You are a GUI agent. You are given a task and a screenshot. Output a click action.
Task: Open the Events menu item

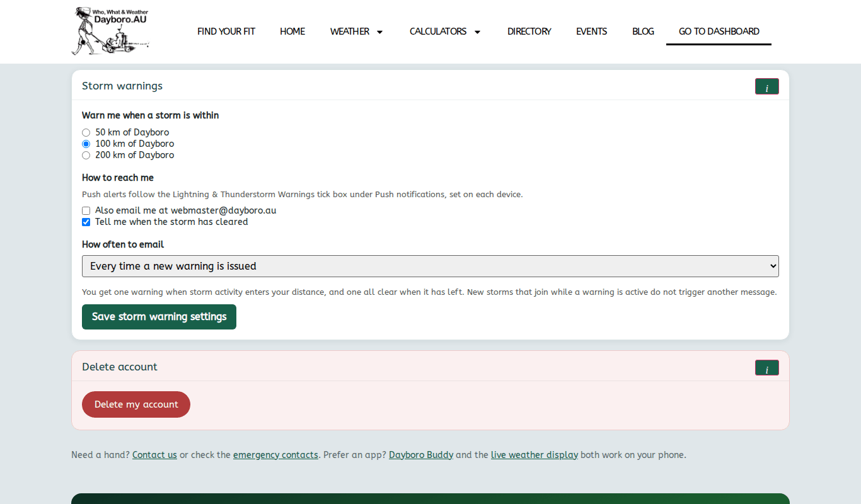(x=592, y=31)
